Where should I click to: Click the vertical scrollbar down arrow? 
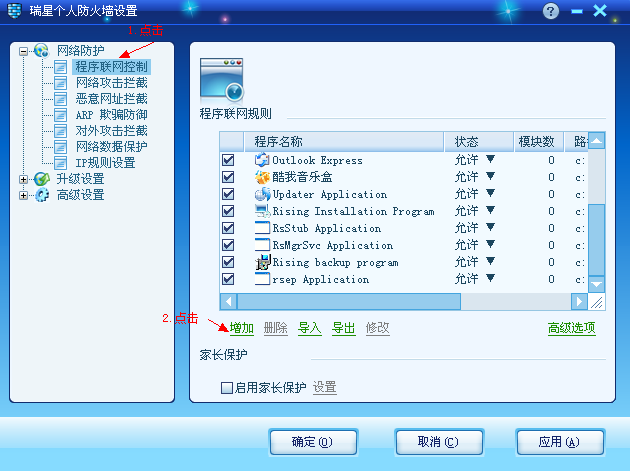[596, 284]
